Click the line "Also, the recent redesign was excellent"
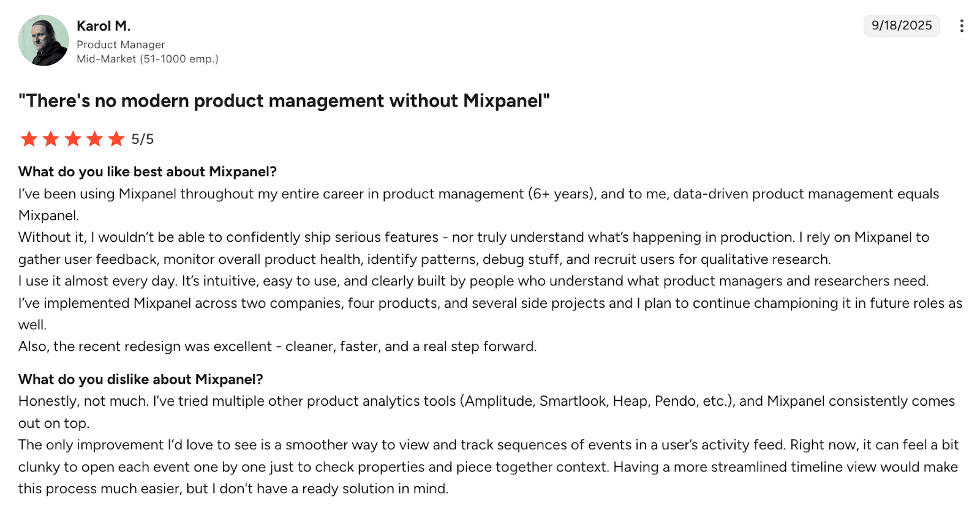This screenshot has width=980, height=511. (277, 346)
